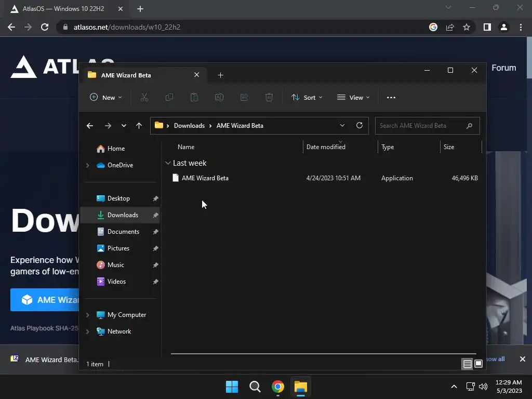Click the Share icon in Explorer toolbar

coord(244,98)
